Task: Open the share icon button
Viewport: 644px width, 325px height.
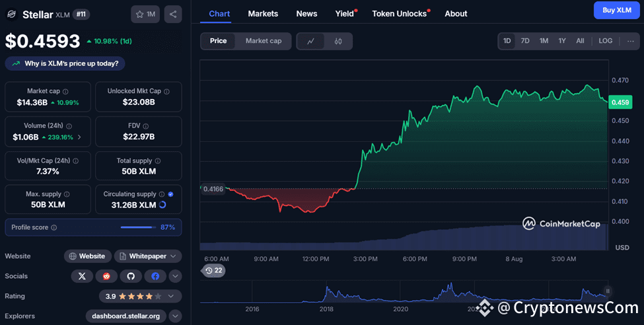Action: coord(173,15)
